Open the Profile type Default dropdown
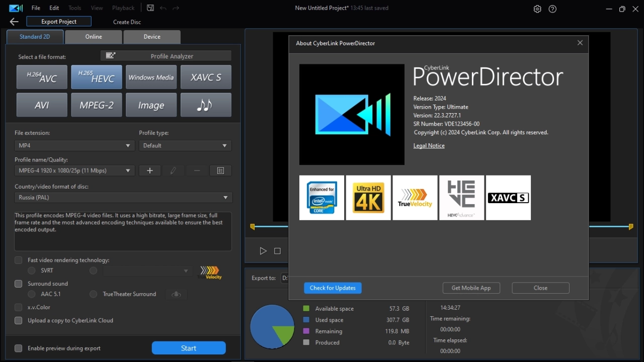The width and height of the screenshot is (644, 362). 185,145
